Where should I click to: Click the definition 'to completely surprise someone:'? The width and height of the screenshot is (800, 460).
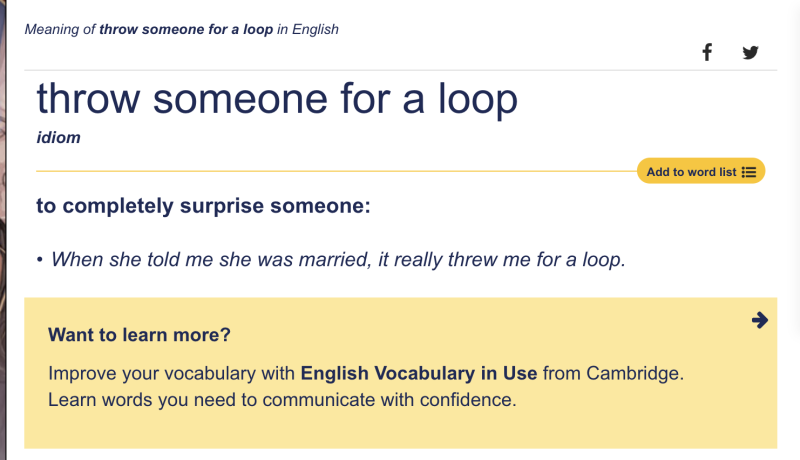203,206
